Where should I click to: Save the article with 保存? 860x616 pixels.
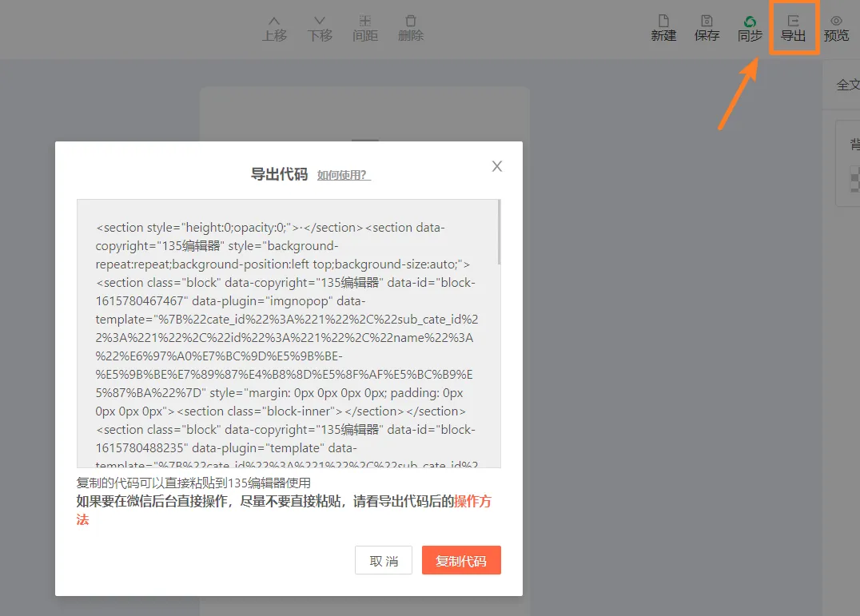point(707,29)
